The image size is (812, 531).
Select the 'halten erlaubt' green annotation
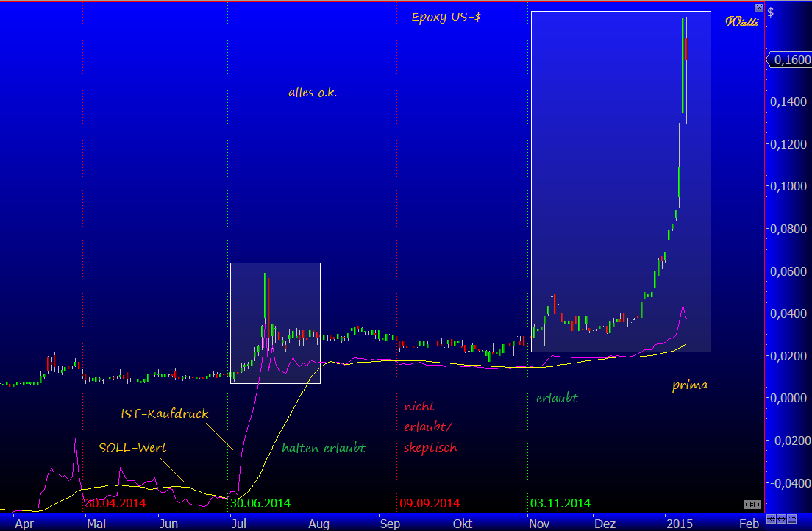(x=324, y=448)
